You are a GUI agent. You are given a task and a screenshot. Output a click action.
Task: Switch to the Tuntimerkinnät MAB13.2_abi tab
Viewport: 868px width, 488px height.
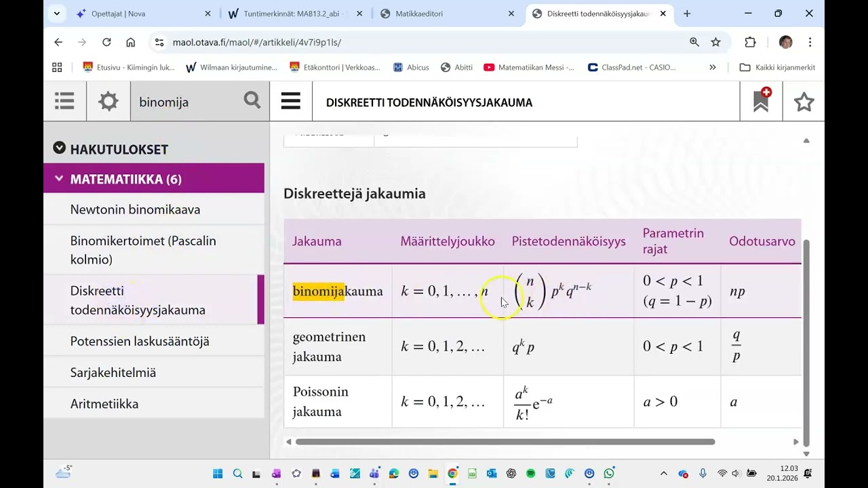point(296,13)
